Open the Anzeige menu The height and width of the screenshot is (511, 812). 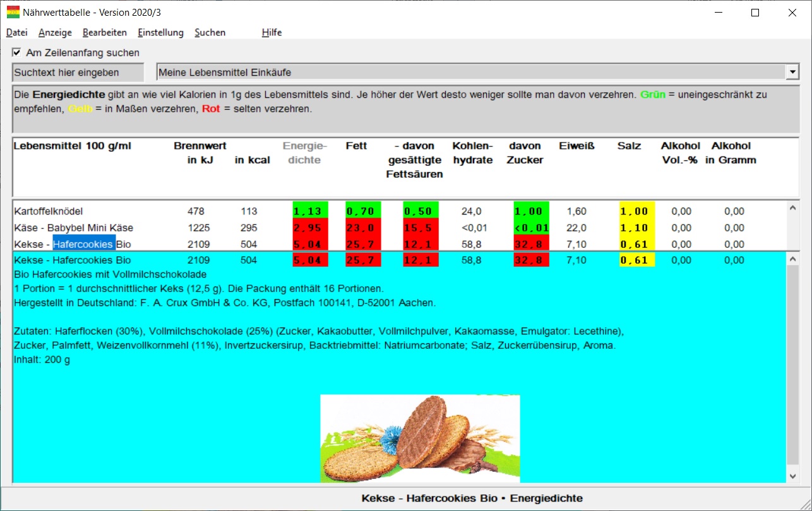(x=55, y=33)
